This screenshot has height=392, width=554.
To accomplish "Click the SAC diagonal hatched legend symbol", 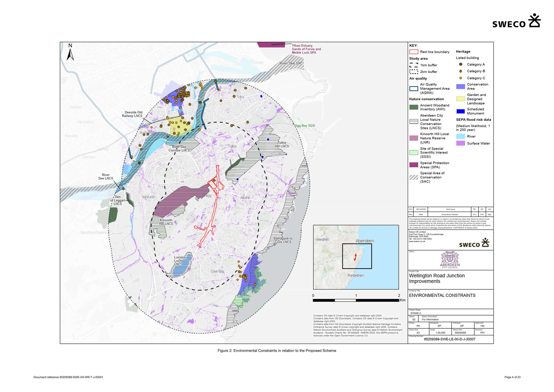I will 414,177.
